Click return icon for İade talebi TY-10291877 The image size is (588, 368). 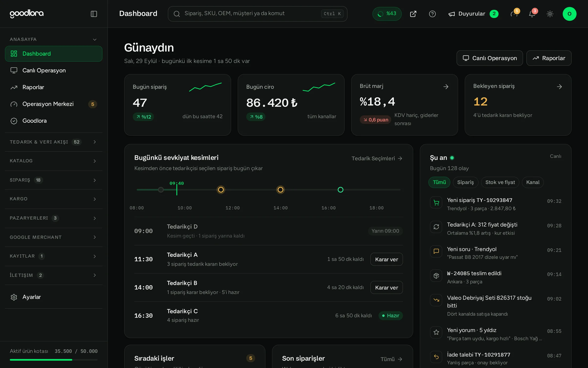436,357
